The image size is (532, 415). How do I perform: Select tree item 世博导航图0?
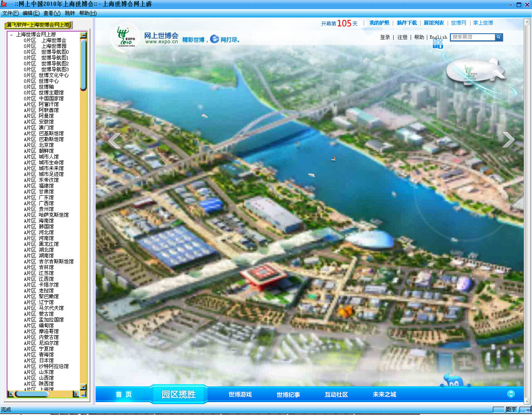click(55, 52)
